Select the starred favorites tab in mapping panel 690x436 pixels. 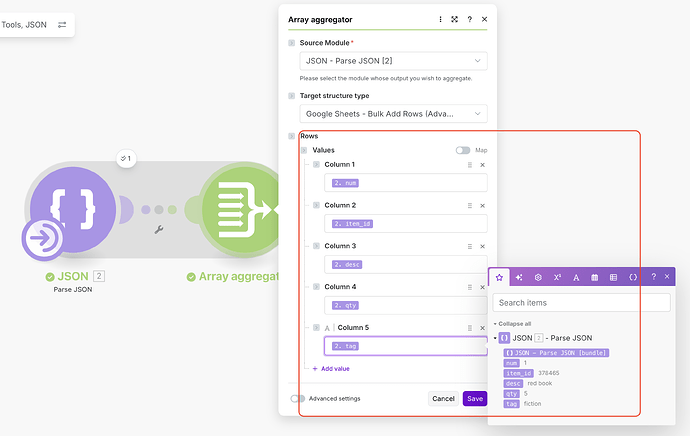point(499,277)
